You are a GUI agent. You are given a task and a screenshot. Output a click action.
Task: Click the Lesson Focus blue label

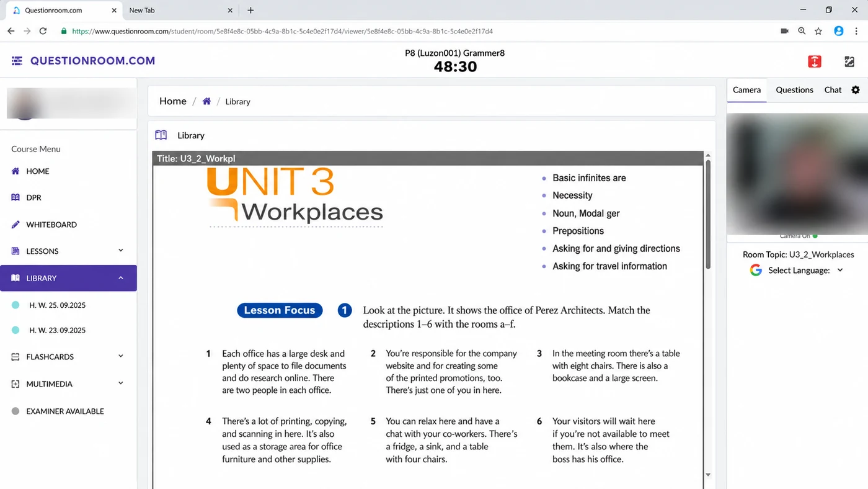click(280, 310)
